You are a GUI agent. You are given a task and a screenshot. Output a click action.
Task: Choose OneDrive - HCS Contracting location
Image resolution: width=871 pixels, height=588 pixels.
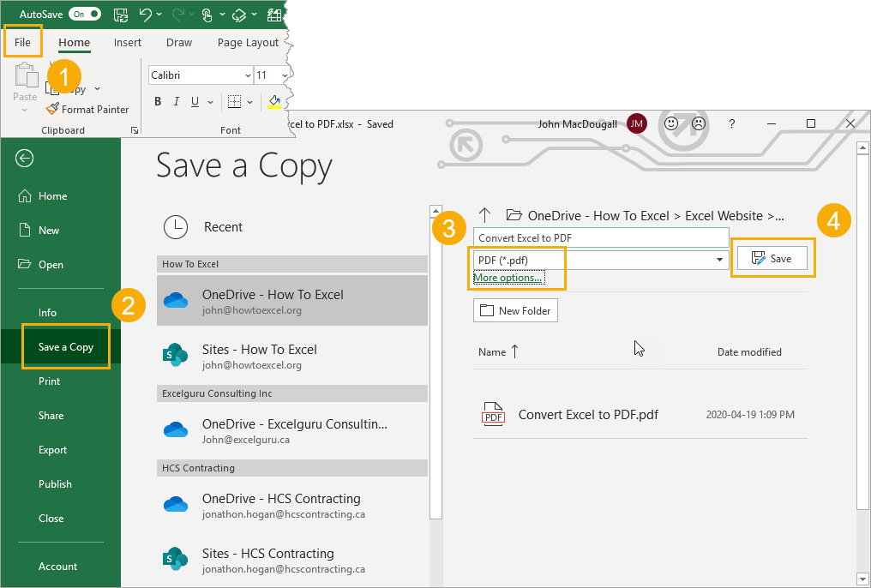(x=292, y=505)
